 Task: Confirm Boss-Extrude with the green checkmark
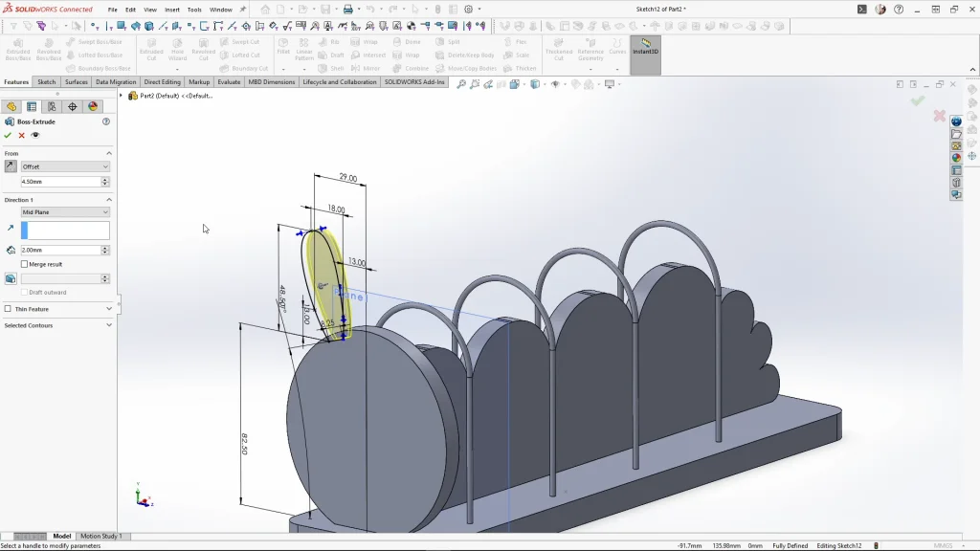click(x=8, y=135)
